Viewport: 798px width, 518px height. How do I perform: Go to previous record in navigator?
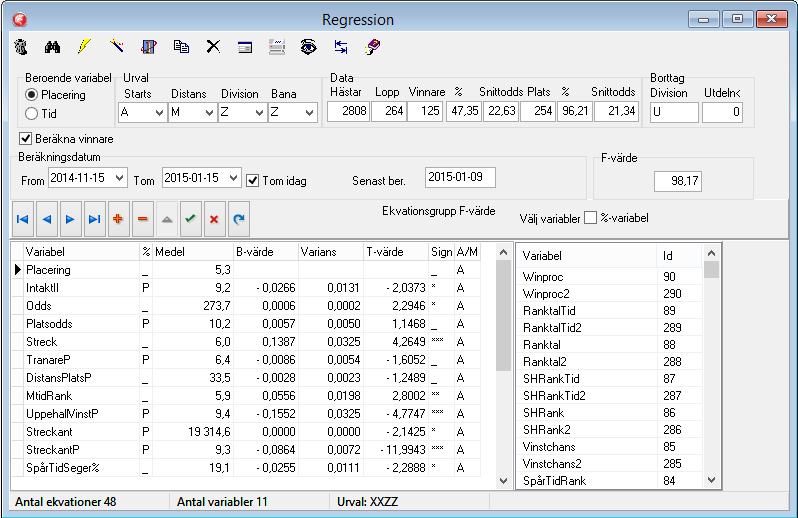[46, 219]
